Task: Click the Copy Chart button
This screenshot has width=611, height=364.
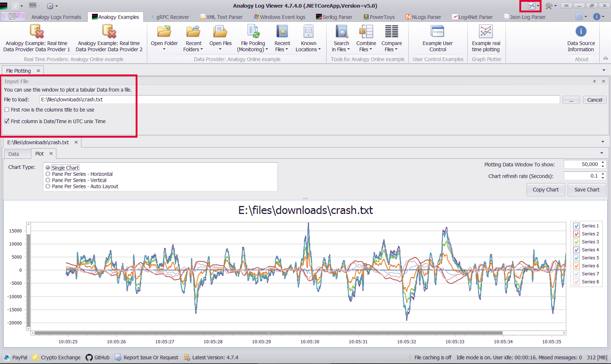Action: (546, 189)
